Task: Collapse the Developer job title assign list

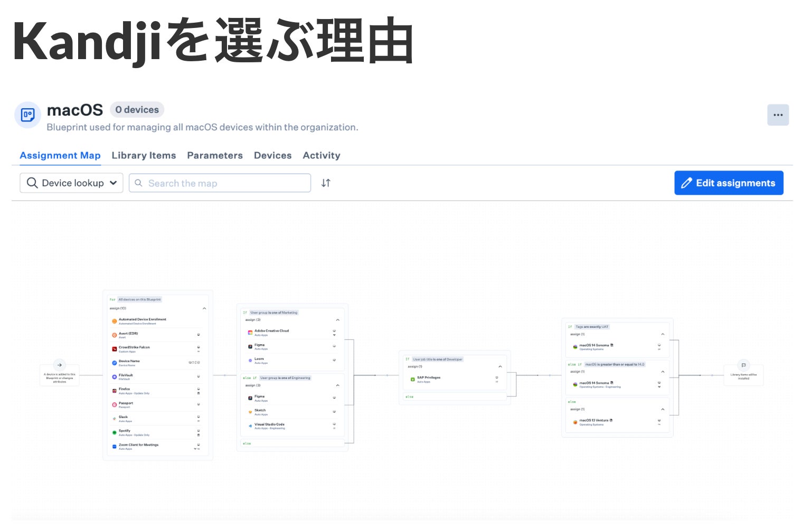Action: pyautogui.click(x=500, y=366)
